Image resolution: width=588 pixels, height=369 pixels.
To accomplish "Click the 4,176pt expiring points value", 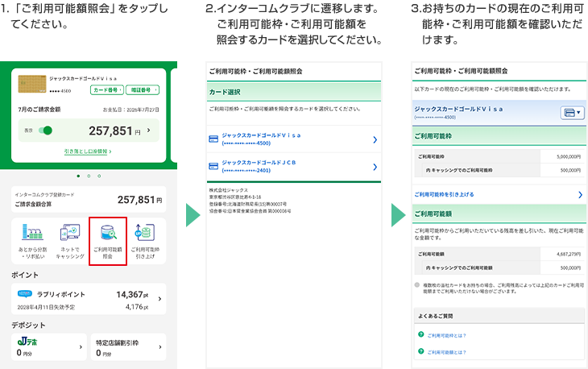I will tap(137, 307).
